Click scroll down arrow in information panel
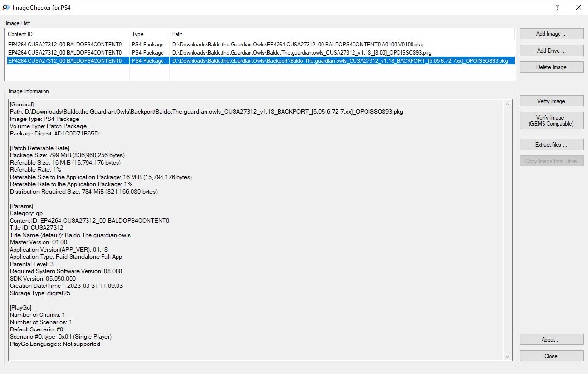The width and height of the screenshot is (588, 374). point(508,357)
